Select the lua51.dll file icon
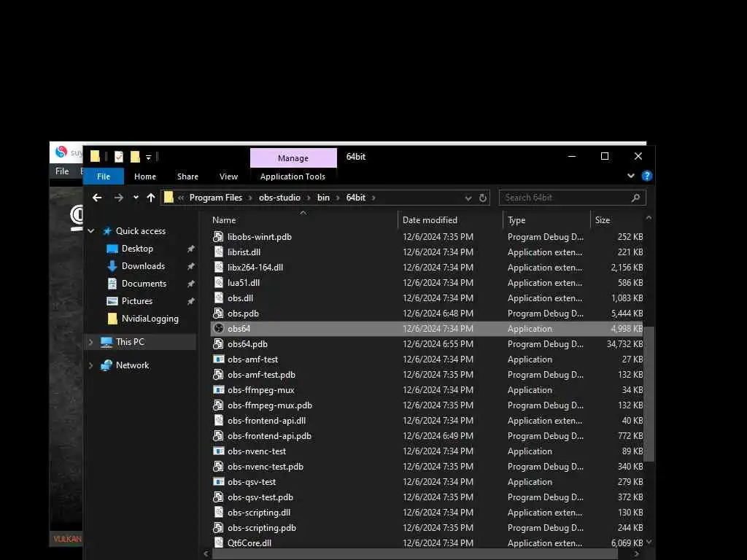This screenshot has height=560, width=747. click(x=219, y=283)
